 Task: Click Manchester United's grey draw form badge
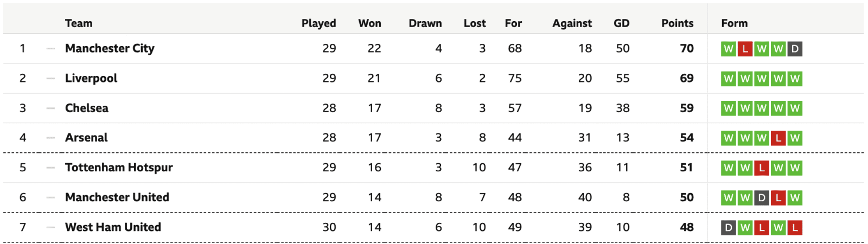(762, 198)
